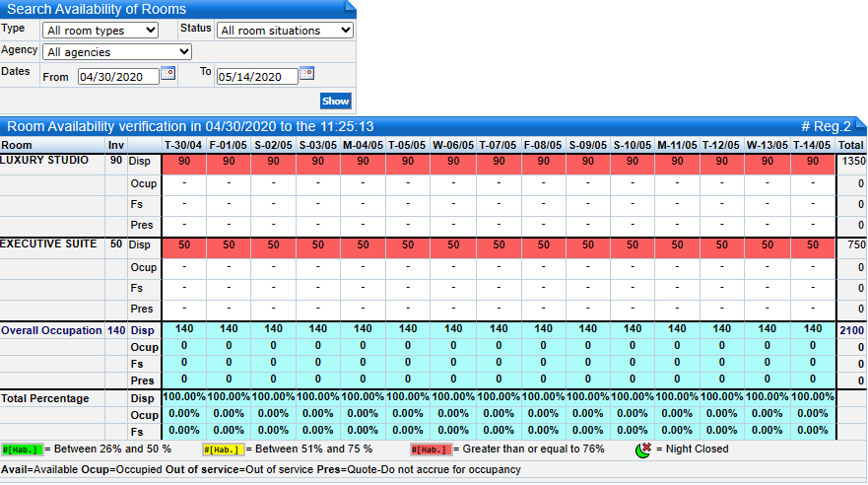
Task: Click the M-04/05 column header
Action: (x=363, y=145)
